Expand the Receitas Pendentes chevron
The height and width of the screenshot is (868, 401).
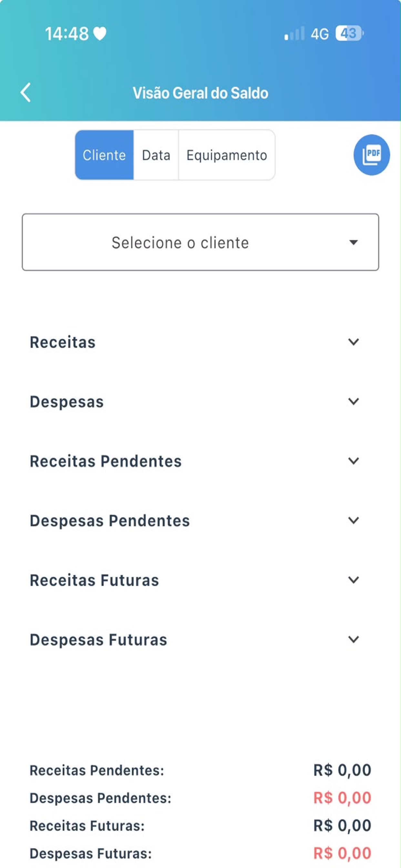[x=353, y=460]
